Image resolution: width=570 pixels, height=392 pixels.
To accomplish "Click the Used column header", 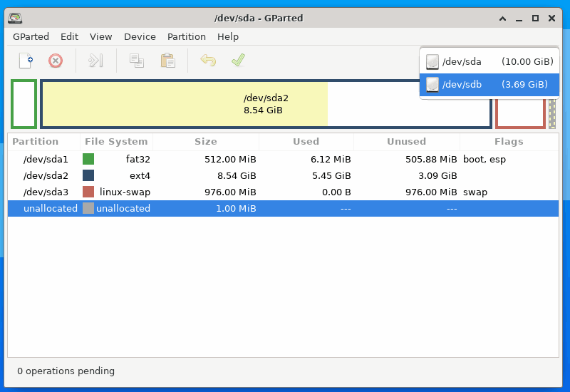I will [x=306, y=141].
